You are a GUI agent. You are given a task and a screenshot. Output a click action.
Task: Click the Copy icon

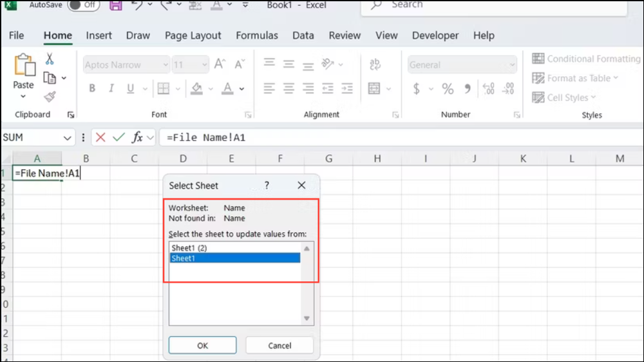pyautogui.click(x=50, y=78)
